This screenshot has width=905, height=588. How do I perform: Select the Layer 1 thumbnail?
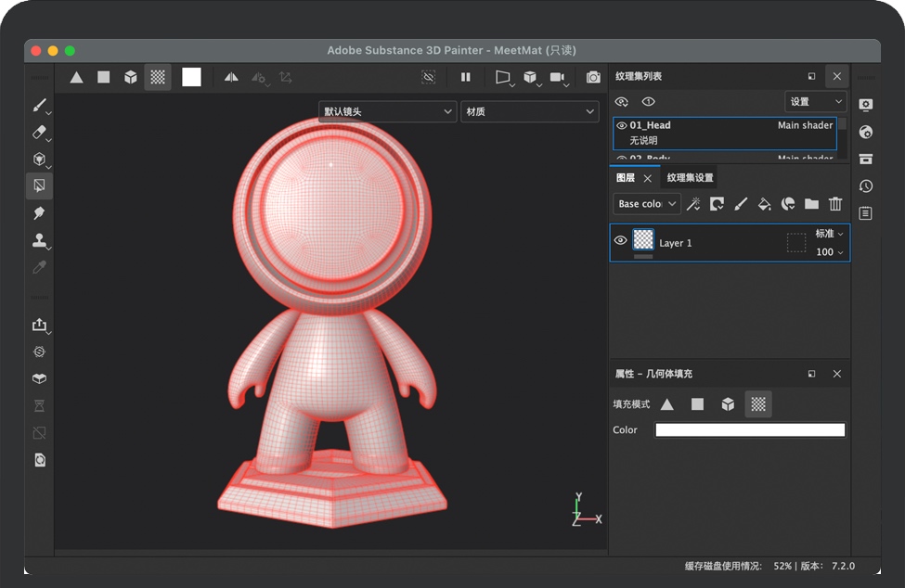pos(643,241)
